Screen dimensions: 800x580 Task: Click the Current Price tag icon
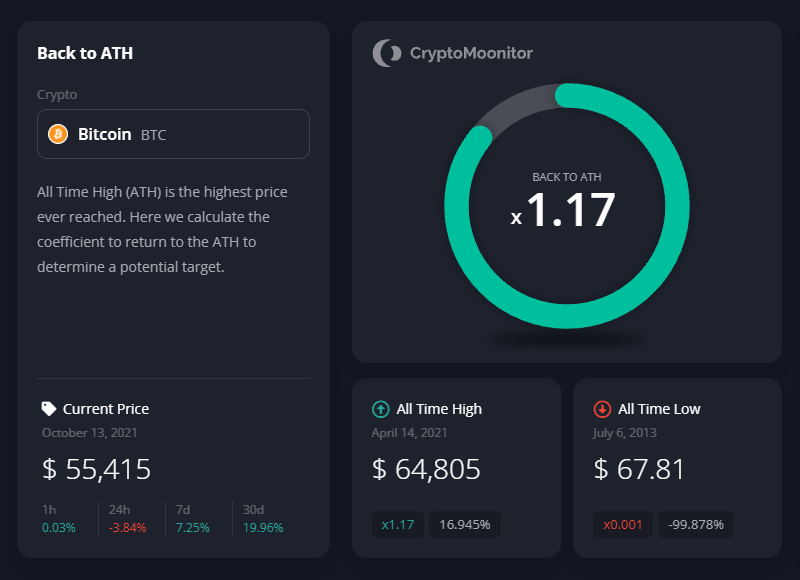coord(49,408)
